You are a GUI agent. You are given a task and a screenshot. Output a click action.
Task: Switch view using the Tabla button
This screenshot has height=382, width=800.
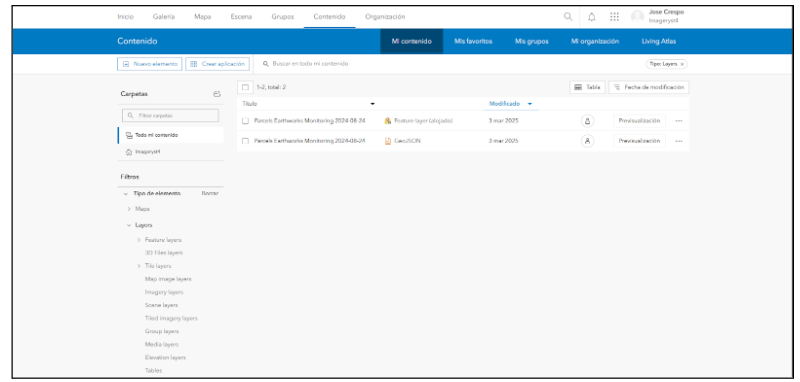[x=587, y=87]
